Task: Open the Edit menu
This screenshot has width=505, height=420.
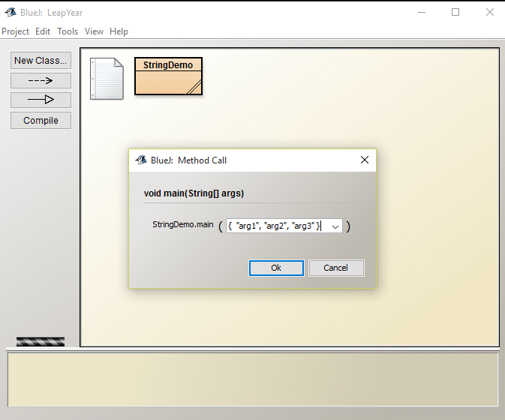Action: click(43, 31)
